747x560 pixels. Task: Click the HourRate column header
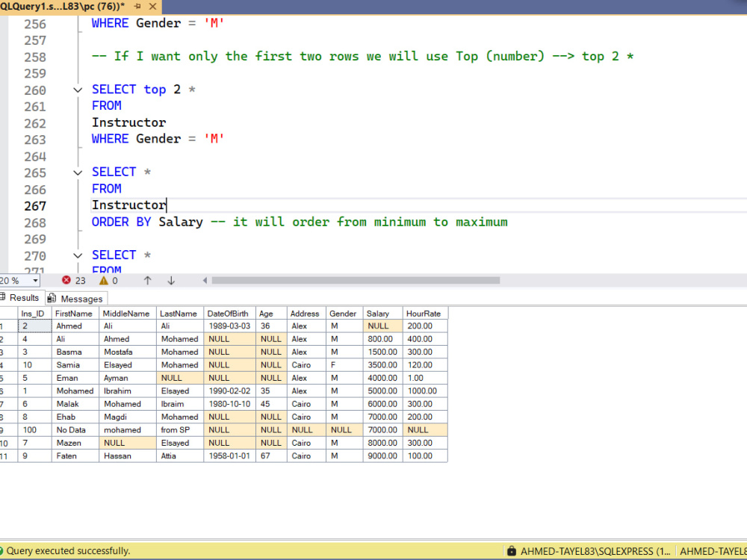pyautogui.click(x=425, y=314)
